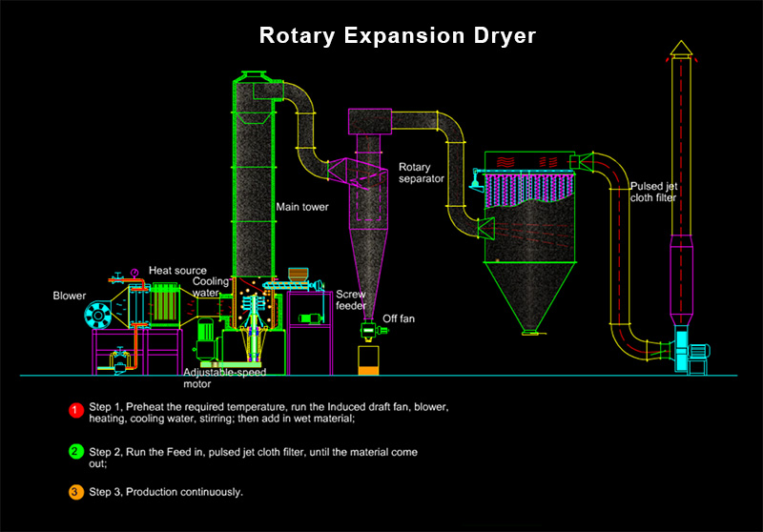Click the "Cooling water" label
The image size is (763, 532).
point(212,287)
